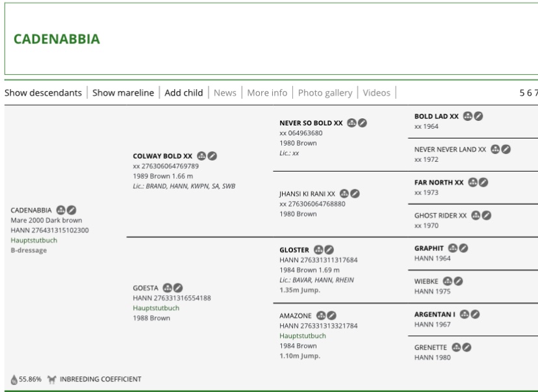Click the blood droplet percentage icon
The height and width of the screenshot is (392, 538).
[14, 379]
